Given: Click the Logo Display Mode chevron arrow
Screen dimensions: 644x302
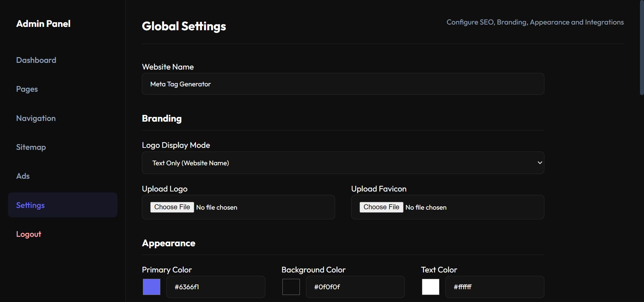Looking at the screenshot, I should point(540,163).
